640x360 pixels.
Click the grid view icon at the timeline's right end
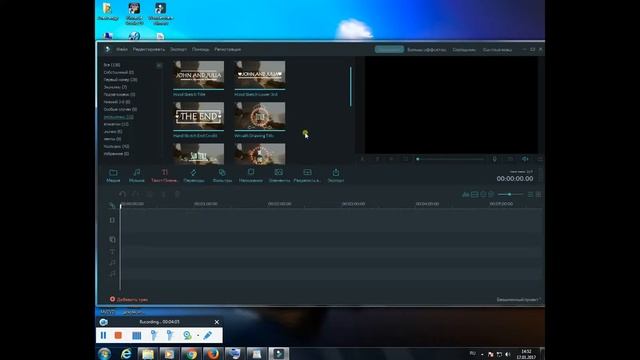tap(538, 195)
